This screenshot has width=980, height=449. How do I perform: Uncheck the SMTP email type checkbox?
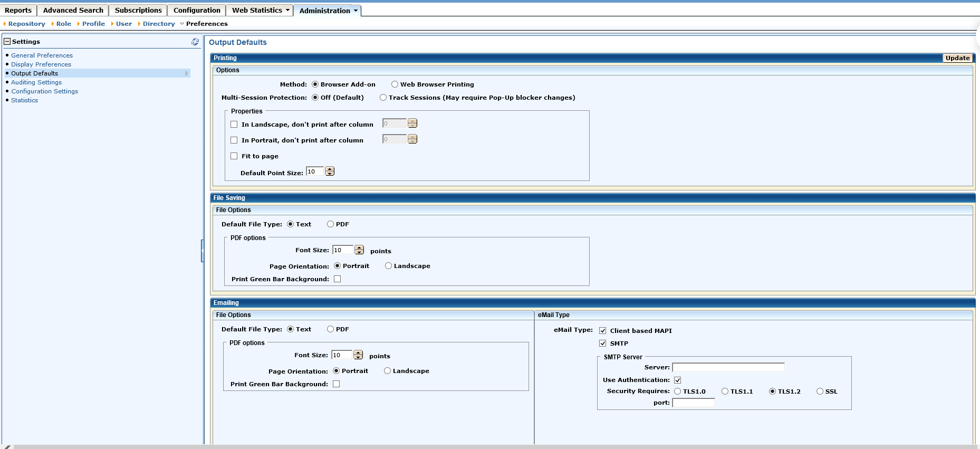(x=603, y=343)
